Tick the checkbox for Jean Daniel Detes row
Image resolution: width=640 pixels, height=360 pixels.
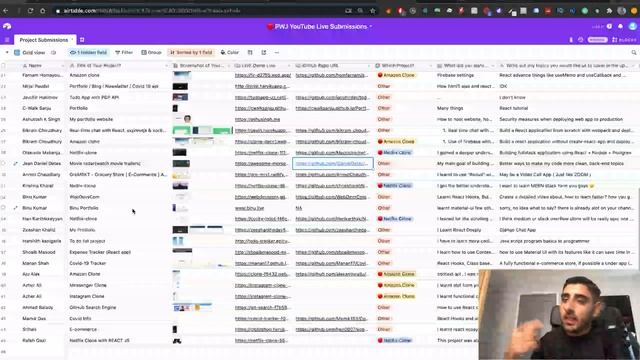point(4,163)
